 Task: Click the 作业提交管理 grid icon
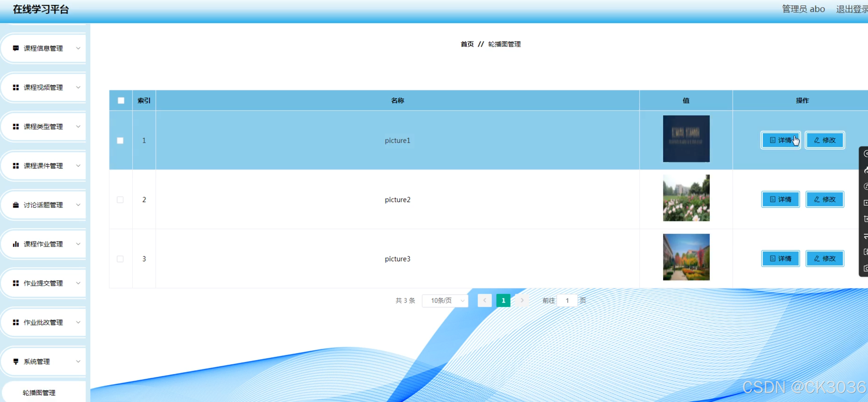(x=16, y=283)
